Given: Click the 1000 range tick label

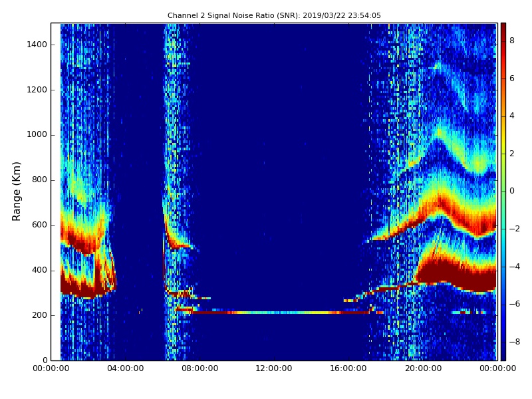Looking at the screenshot, I should 37,135.
